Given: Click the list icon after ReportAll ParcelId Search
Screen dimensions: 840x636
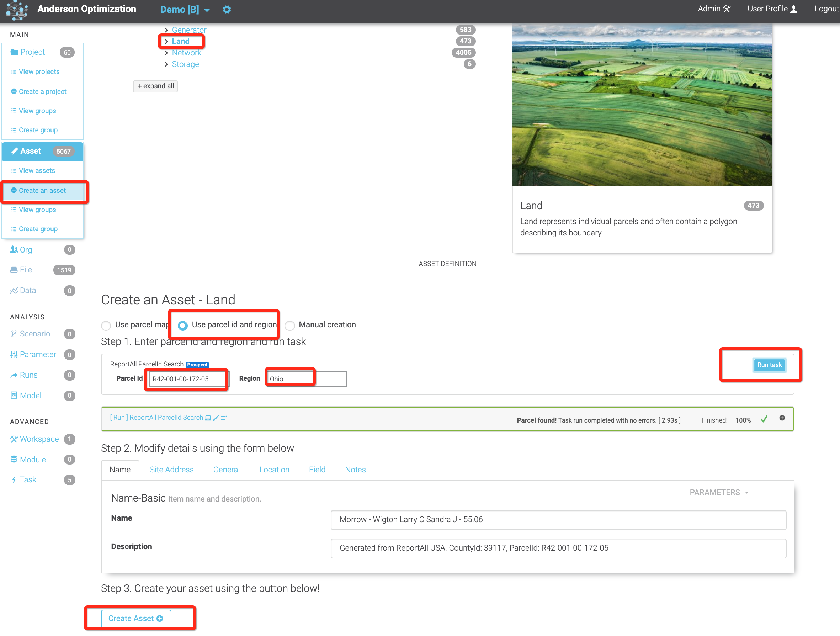Looking at the screenshot, I should click(224, 418).
